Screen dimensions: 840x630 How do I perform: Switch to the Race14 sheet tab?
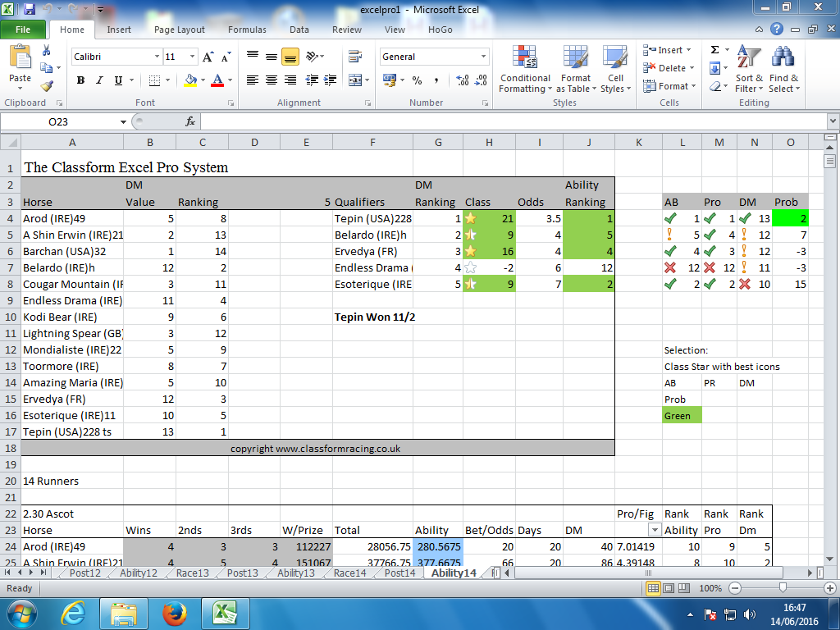point(349,573)
